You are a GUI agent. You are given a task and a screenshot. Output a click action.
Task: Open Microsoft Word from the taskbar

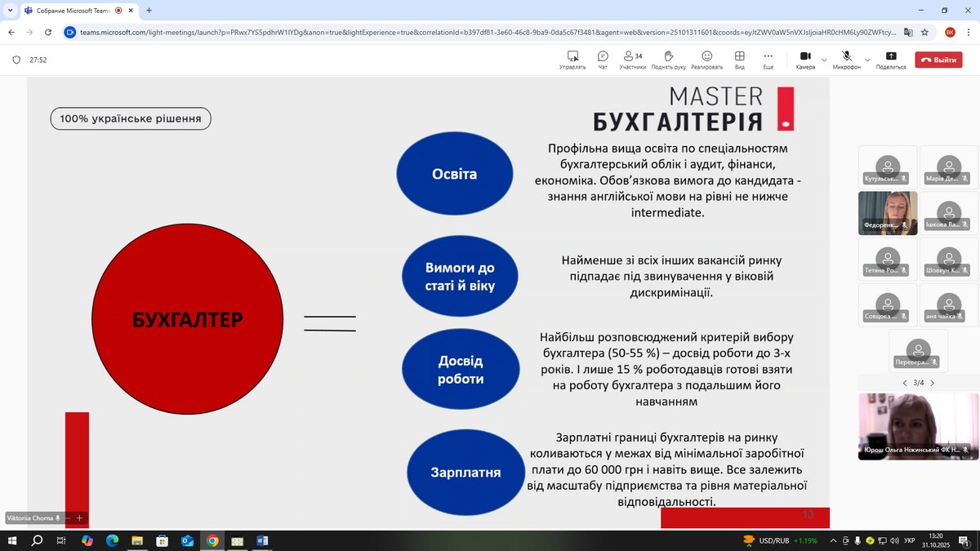262,540
